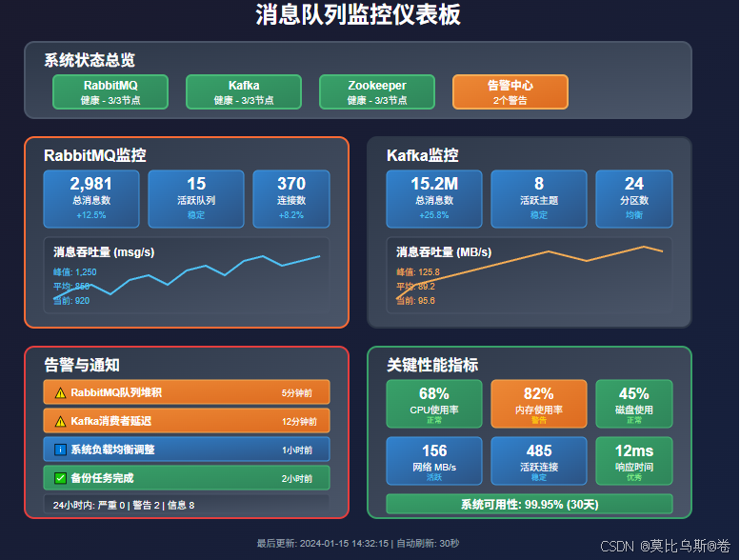Screen dimensions: 740x560
Task: Click the 告警与通知 panel heading
Action: coord(82,365)
